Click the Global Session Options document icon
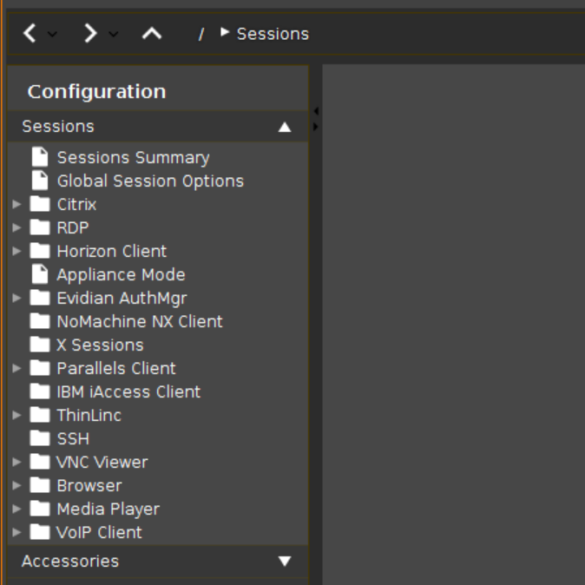 40,181
